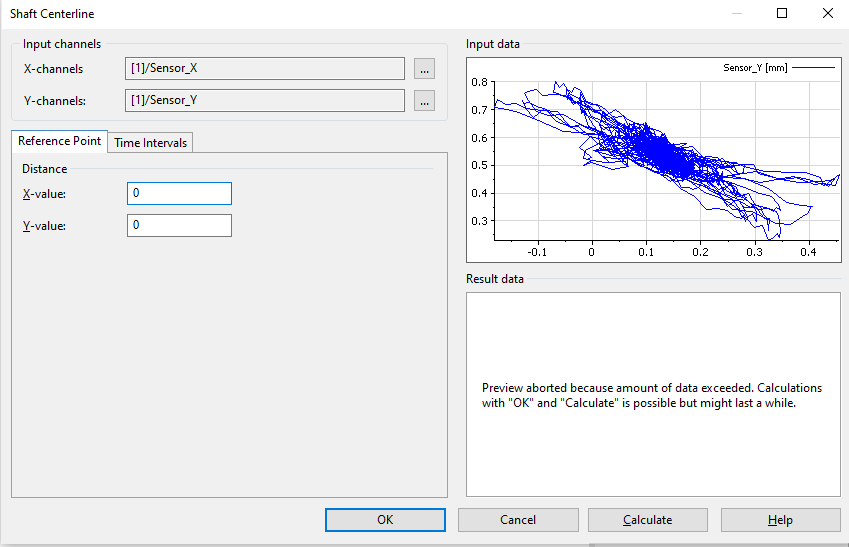
Task: Minimize the Shaft Centerline dialog
Action: click(737, 14)
